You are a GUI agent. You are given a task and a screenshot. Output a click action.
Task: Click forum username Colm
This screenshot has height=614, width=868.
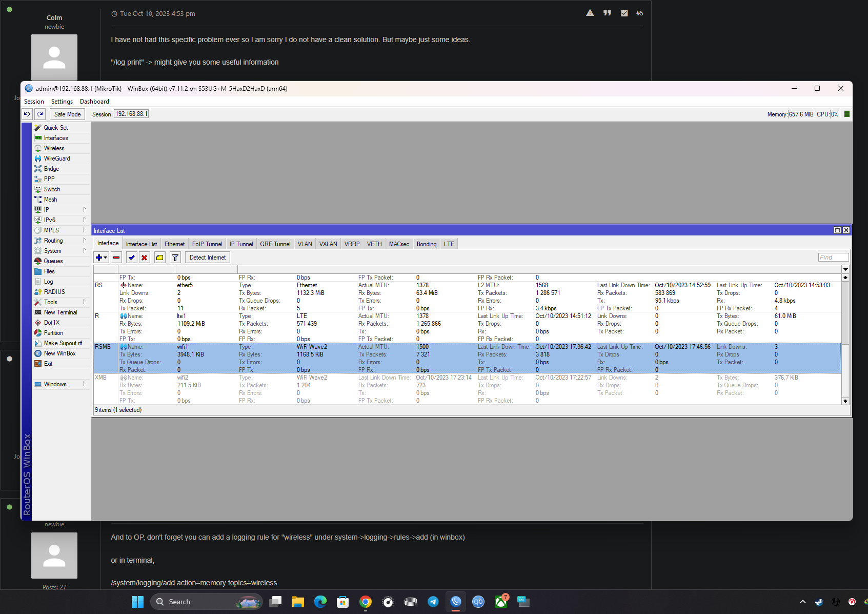click(54, 17)
